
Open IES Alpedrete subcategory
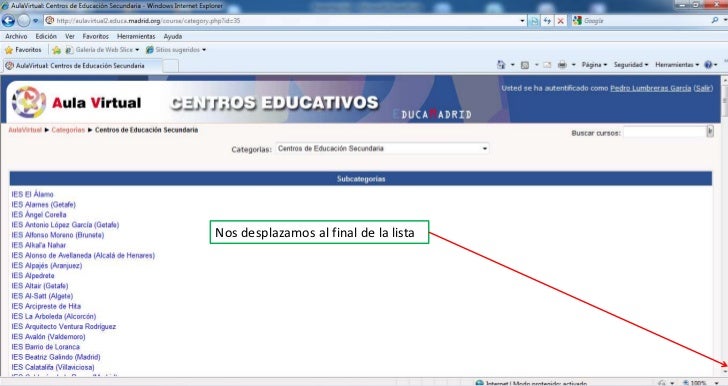(x=33, y=276)
